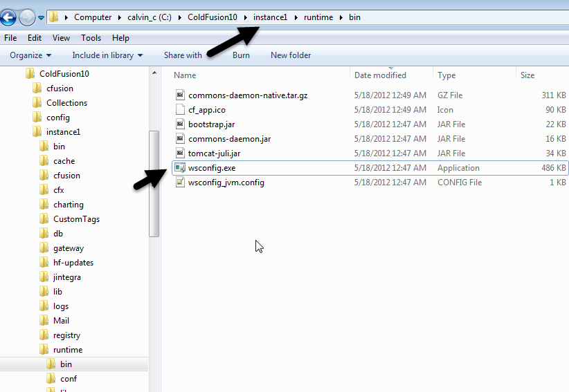
Task: Expand the arrow after ColdFusion10 in breadcrumb
Action: pos(245,17)
